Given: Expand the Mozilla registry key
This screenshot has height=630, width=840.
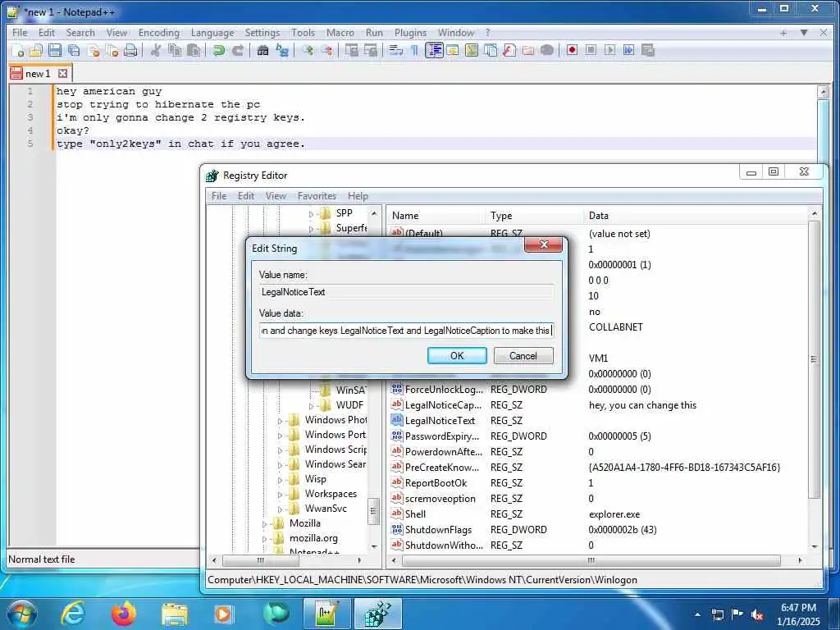Looking at the screenshot, I should coord(264,524).
